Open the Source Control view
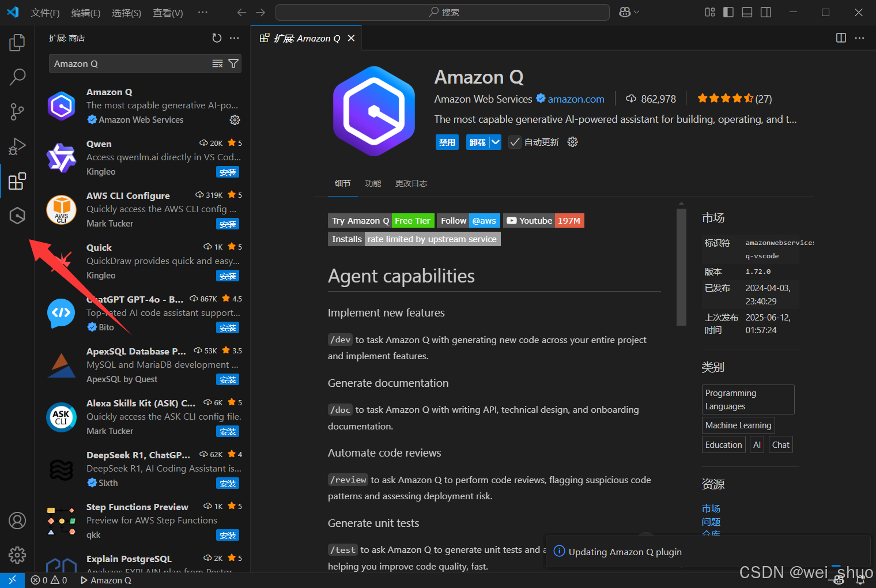 (x=17, y=111)
